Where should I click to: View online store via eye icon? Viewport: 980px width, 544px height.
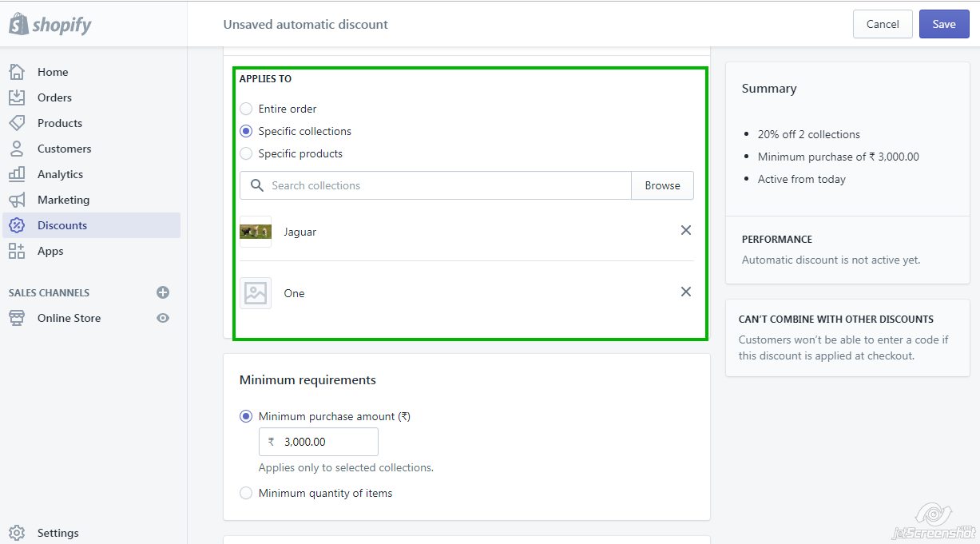pos(163,318)
